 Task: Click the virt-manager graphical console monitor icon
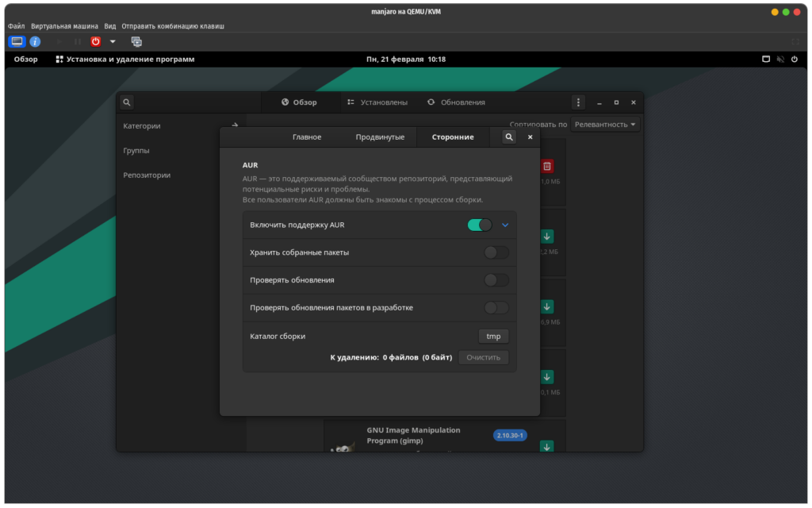17,41
